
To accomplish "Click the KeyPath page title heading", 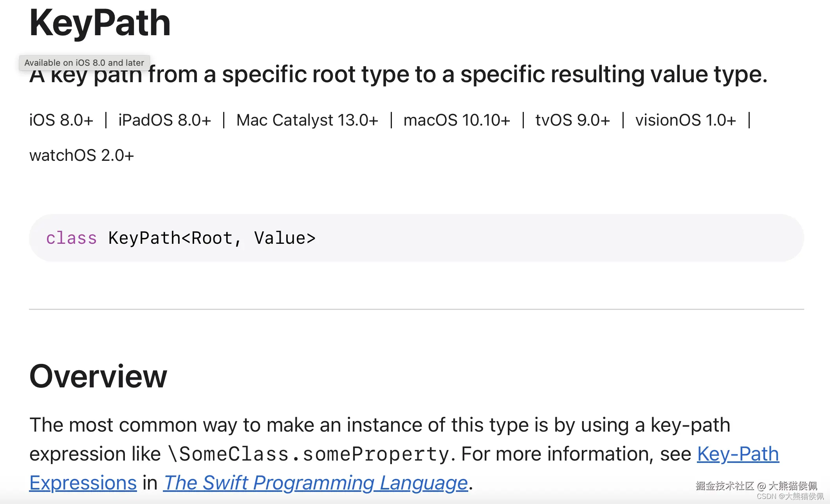I will click(x=100, y=23).
